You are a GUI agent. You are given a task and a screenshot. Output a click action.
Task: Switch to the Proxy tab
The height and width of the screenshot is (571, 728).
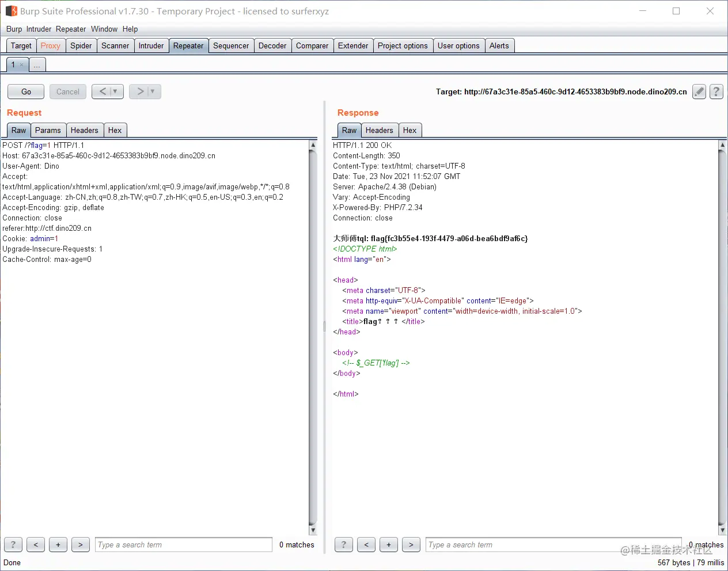(51, 45)
